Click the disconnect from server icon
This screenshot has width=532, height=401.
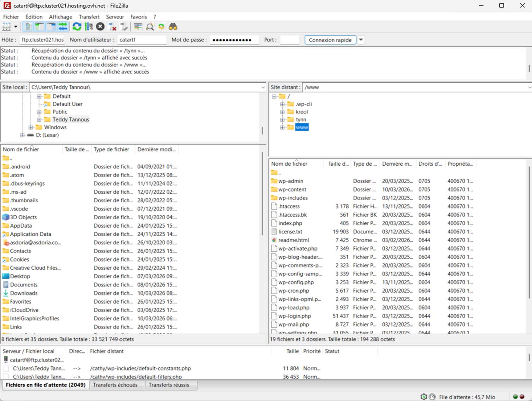(x=112, y=27)
